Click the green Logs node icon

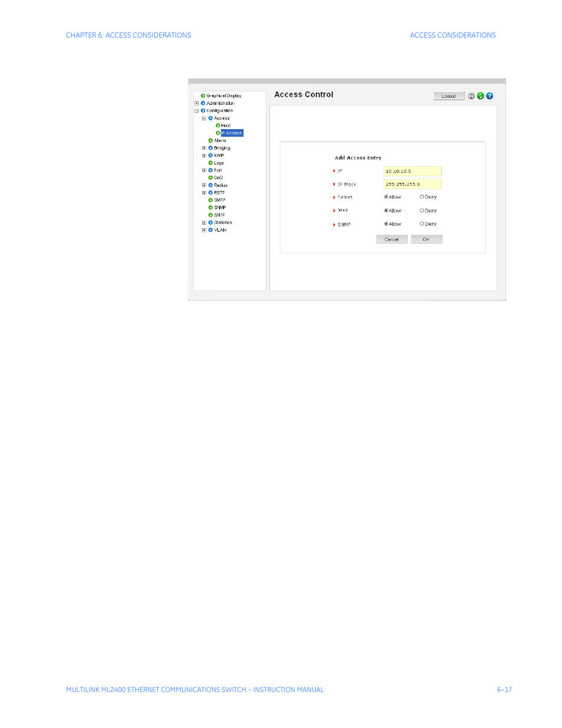click(210, 163)
